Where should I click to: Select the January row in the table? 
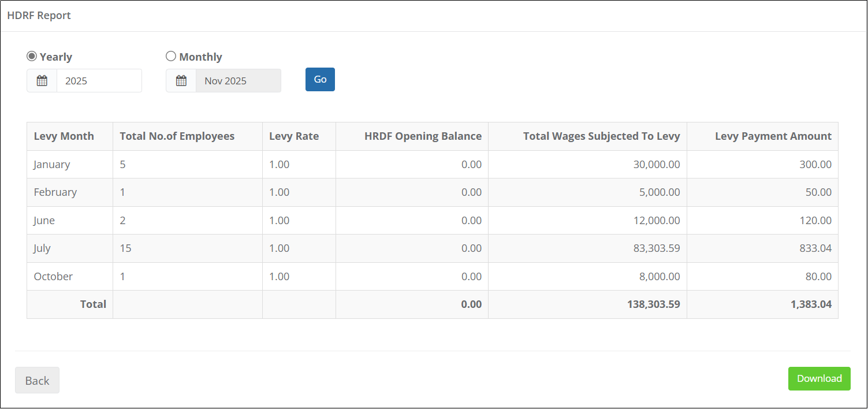(433, 165)
